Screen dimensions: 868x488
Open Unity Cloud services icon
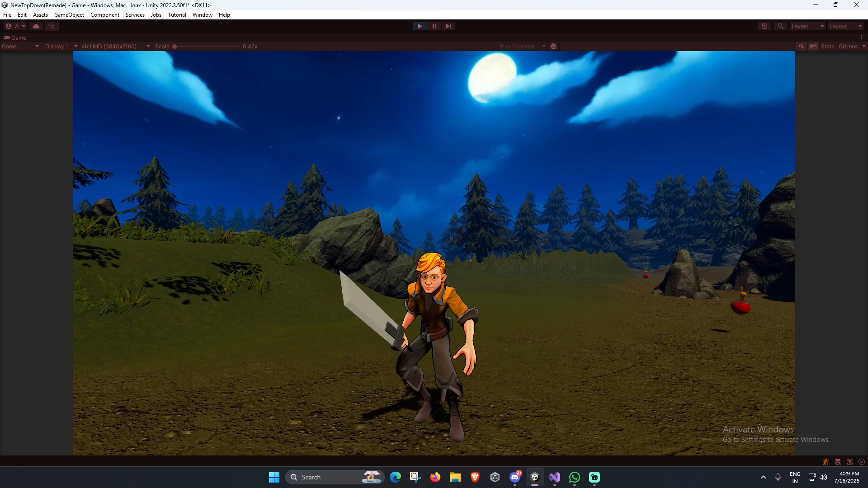[36, 26]
